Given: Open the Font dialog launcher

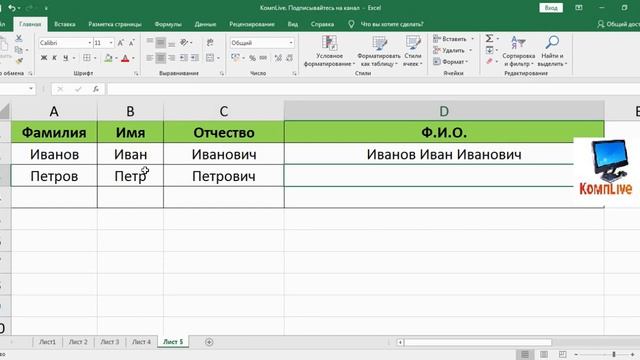Looking at the screenshot, I should tap(136, 73).
